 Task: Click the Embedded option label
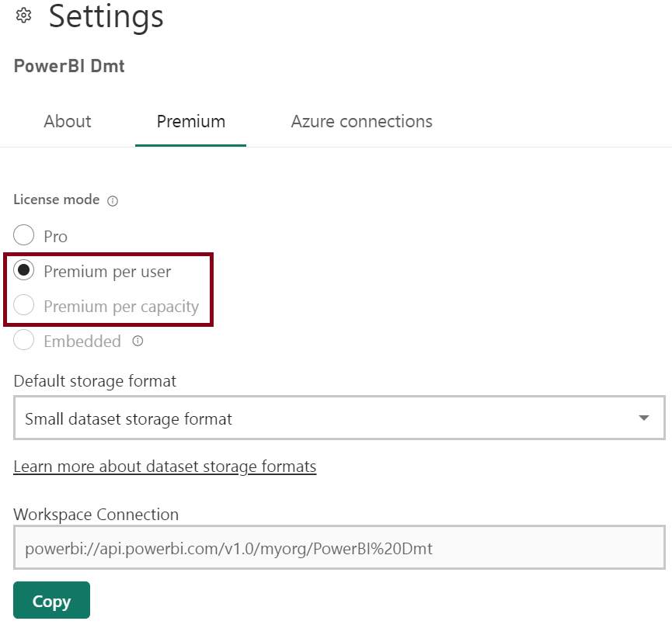tap(82, 342)
